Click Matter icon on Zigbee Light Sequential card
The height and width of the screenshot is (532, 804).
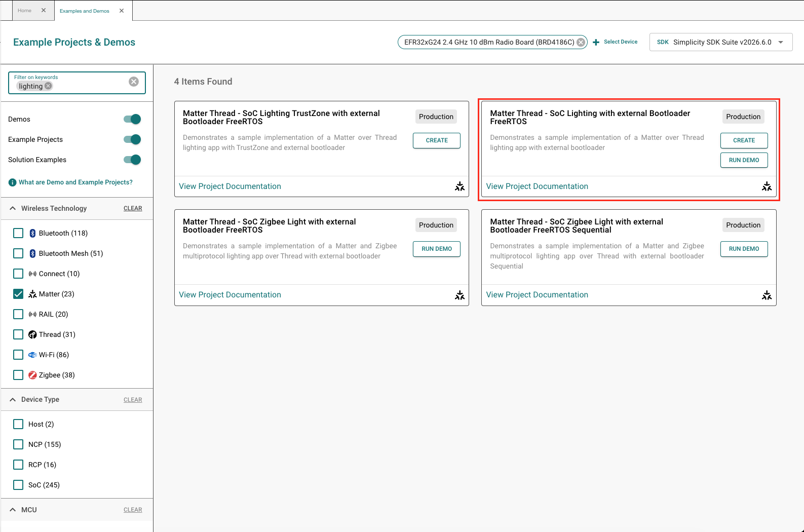click(767, 295)
